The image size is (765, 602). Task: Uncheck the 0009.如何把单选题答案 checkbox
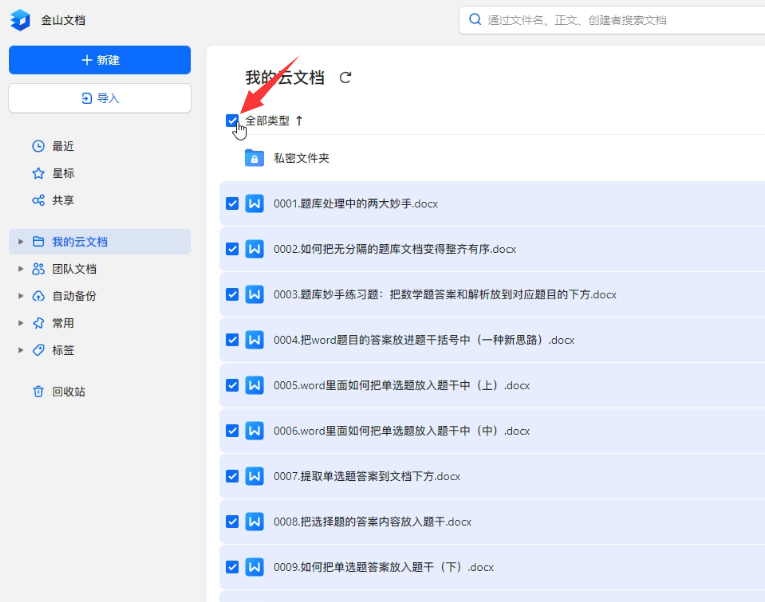click(x=232, y=567)
